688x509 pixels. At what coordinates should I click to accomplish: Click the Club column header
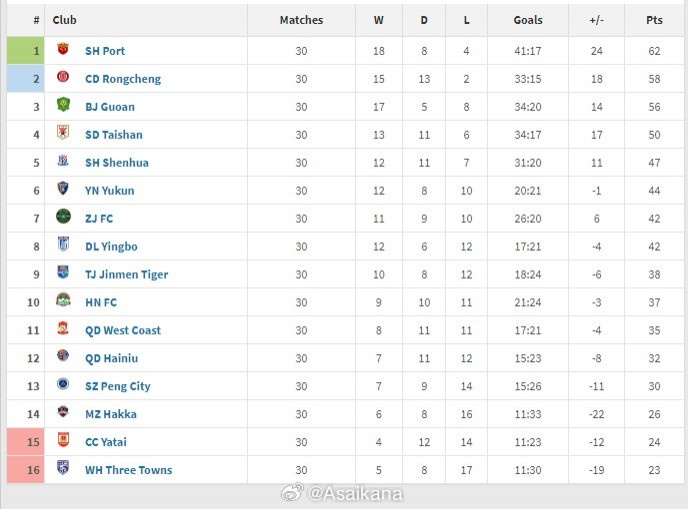pyautogui.click(x=65, y=20)
